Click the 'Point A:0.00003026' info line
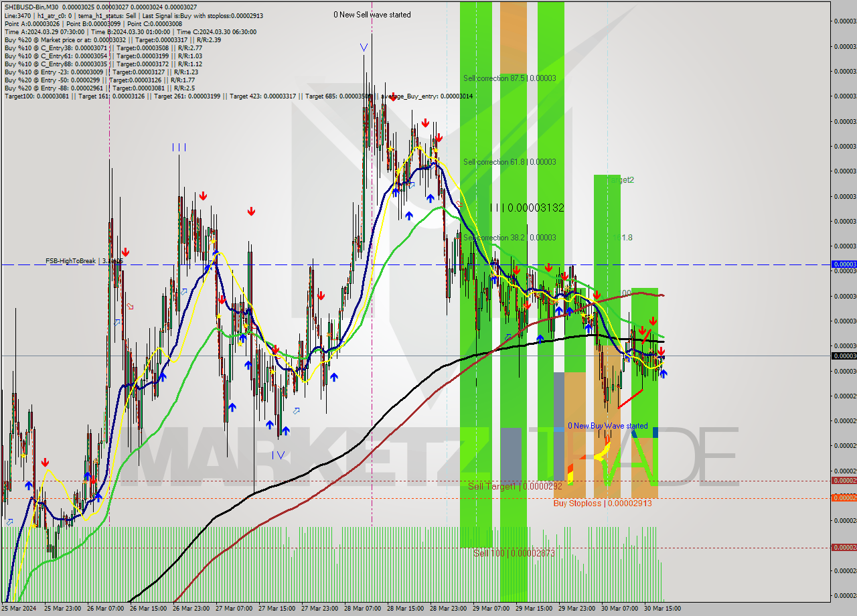The width and height of the screenshot is (857, 616). point(93,23)
